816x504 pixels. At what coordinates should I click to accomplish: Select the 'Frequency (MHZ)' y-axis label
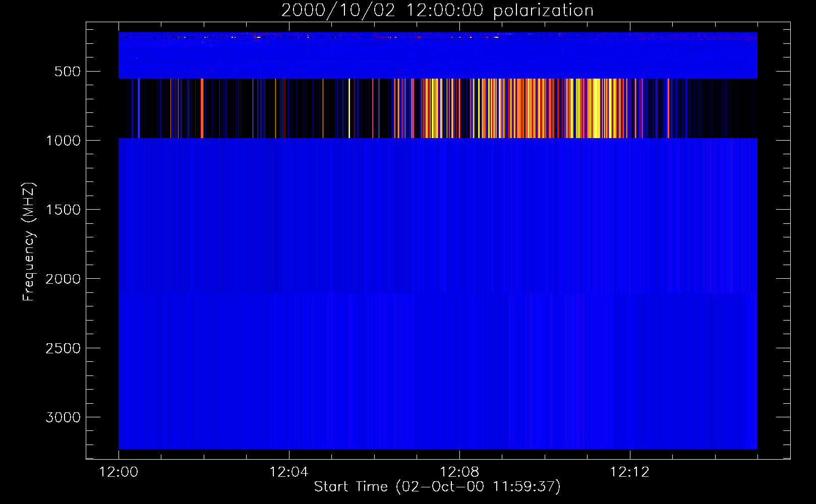(29, 242)
